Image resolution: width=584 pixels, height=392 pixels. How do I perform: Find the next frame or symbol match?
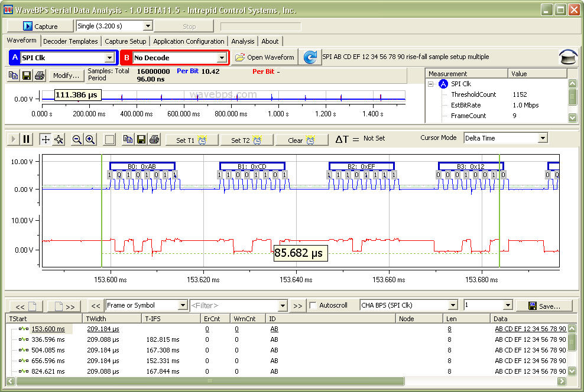[x=297, y=306]
